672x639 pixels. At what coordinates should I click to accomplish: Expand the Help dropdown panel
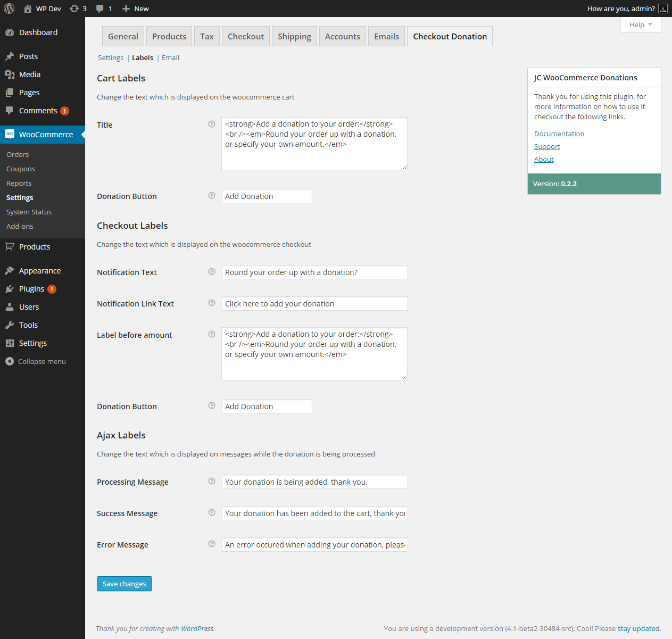click(641, 24)
